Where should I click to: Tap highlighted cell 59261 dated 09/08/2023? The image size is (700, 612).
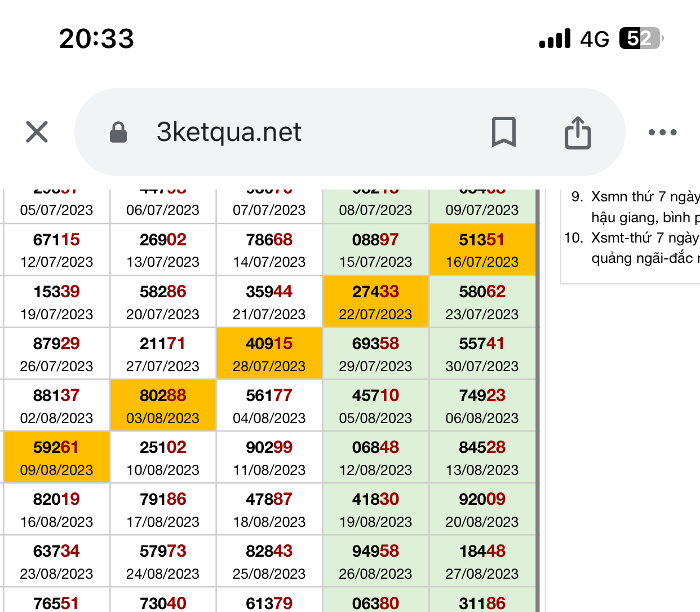tap(56, 457)
